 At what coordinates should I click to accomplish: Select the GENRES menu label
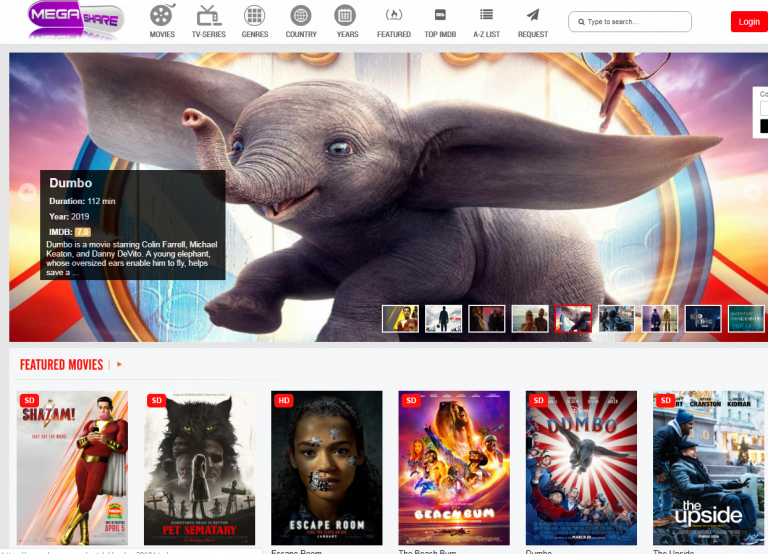pos(255,34)
